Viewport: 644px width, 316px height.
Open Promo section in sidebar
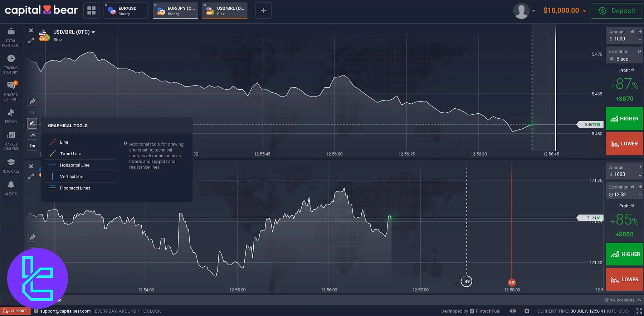point(11,116)
